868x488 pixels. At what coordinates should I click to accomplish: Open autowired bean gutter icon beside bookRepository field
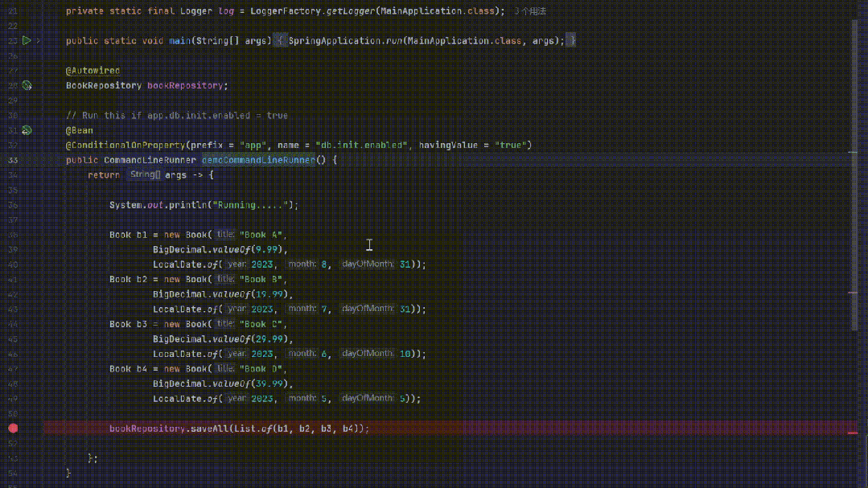coord(27,85)
